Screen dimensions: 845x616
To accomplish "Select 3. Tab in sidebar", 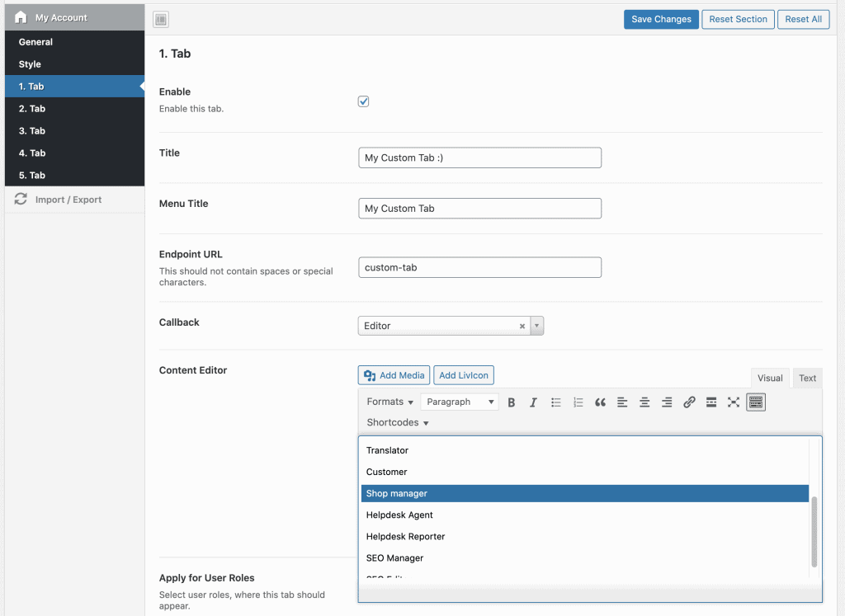I will 75,131.
